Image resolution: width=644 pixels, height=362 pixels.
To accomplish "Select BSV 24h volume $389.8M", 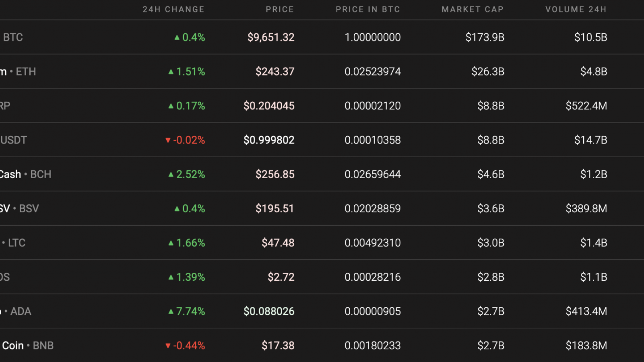I will pyautogui.click(x=586, y=208).
